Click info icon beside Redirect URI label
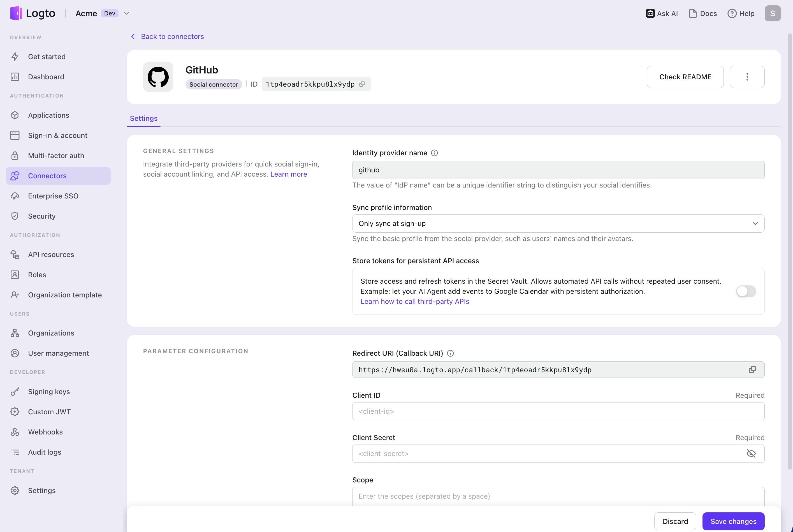Screen dimensions: 793x532 pos(450,353)
